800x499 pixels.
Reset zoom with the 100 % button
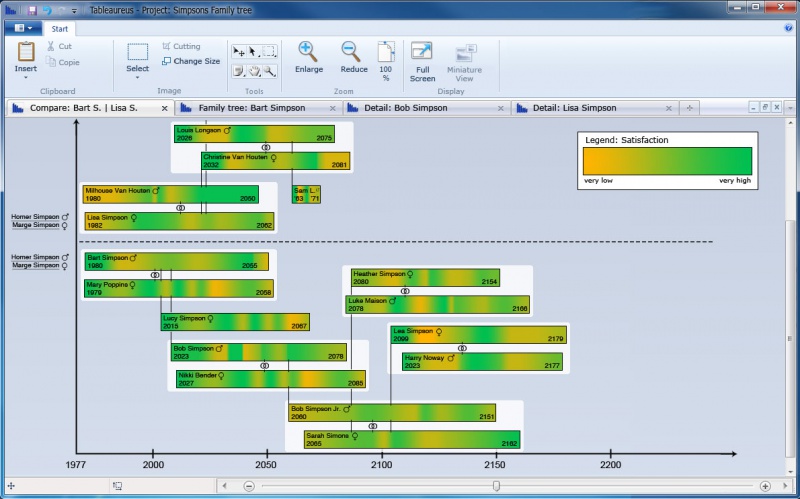[386, 62]
